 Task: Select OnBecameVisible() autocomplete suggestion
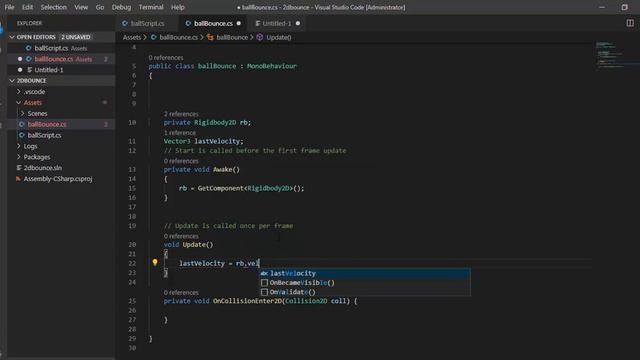tap(365, 283)
